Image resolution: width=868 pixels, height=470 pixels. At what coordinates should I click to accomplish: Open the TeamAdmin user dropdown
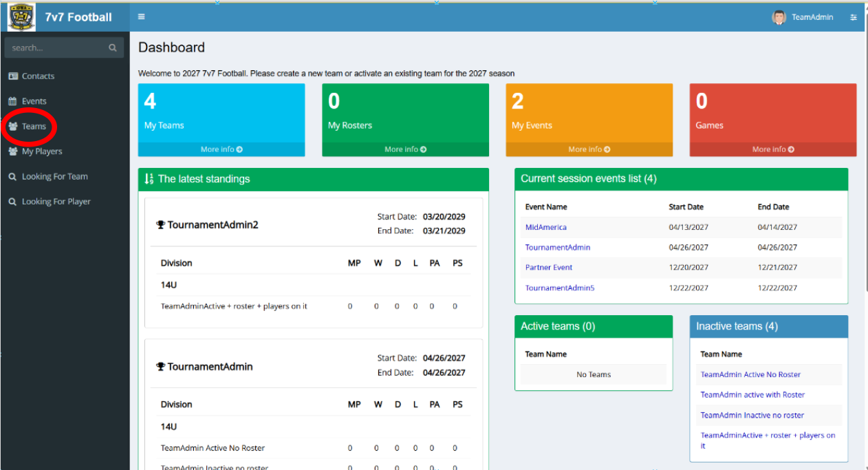click(x=812, y=17)
